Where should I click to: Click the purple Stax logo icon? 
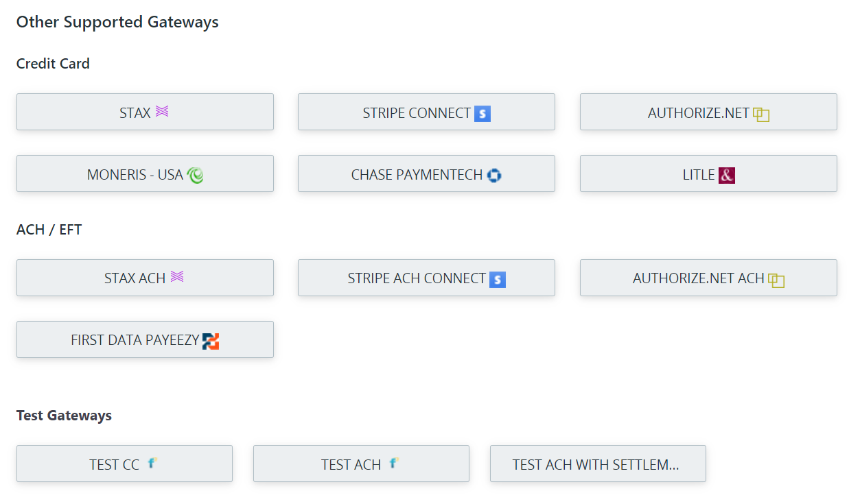click(162, 111)
